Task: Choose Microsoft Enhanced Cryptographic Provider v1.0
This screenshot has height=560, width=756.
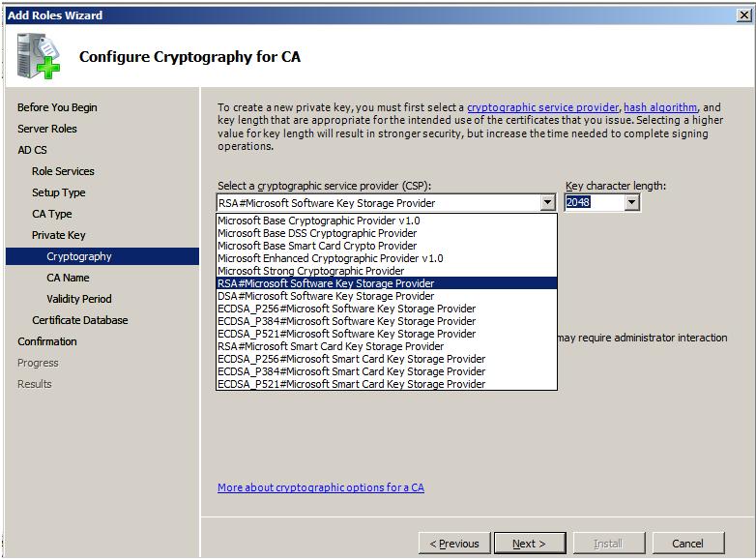Action: 387,258
